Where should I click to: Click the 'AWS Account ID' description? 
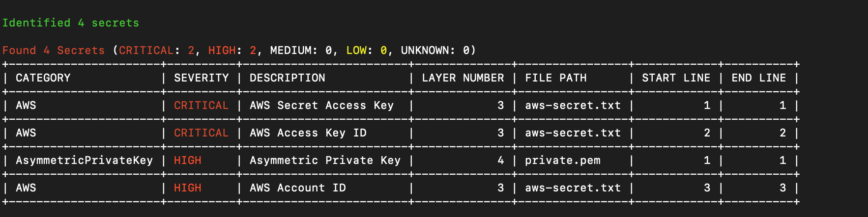pyautogui.click(x=297, y=188)
